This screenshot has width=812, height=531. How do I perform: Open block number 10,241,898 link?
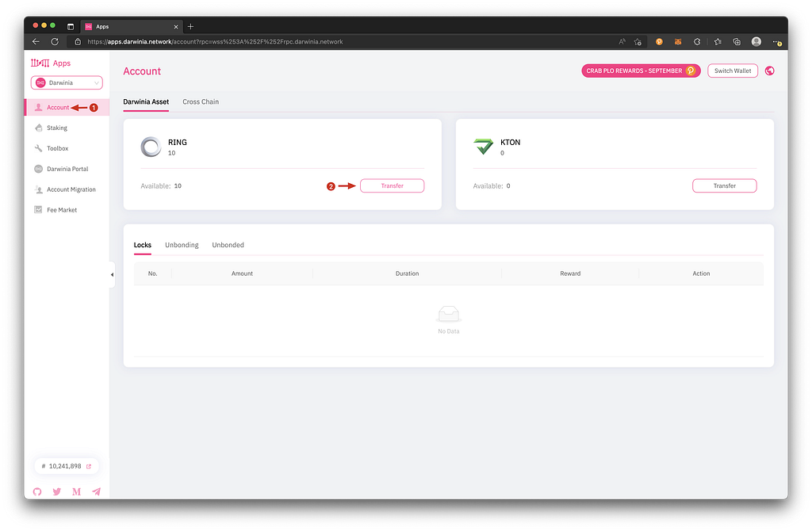(67, 466)
